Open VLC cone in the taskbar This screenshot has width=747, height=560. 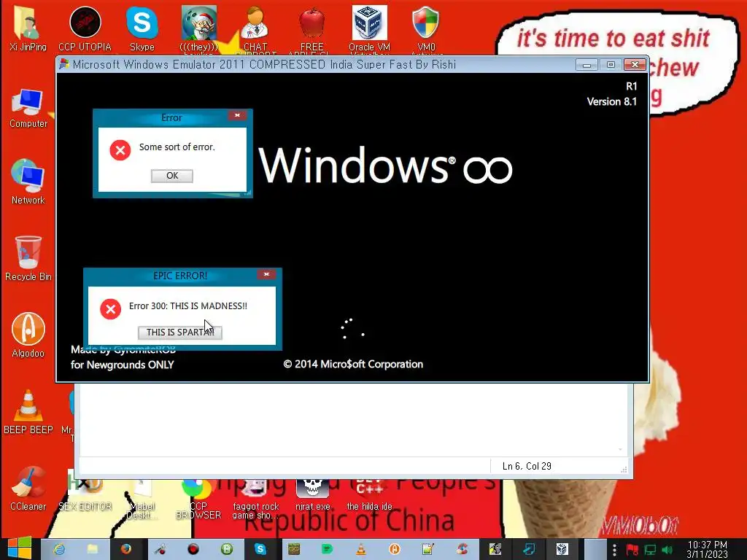click(360, 549)
